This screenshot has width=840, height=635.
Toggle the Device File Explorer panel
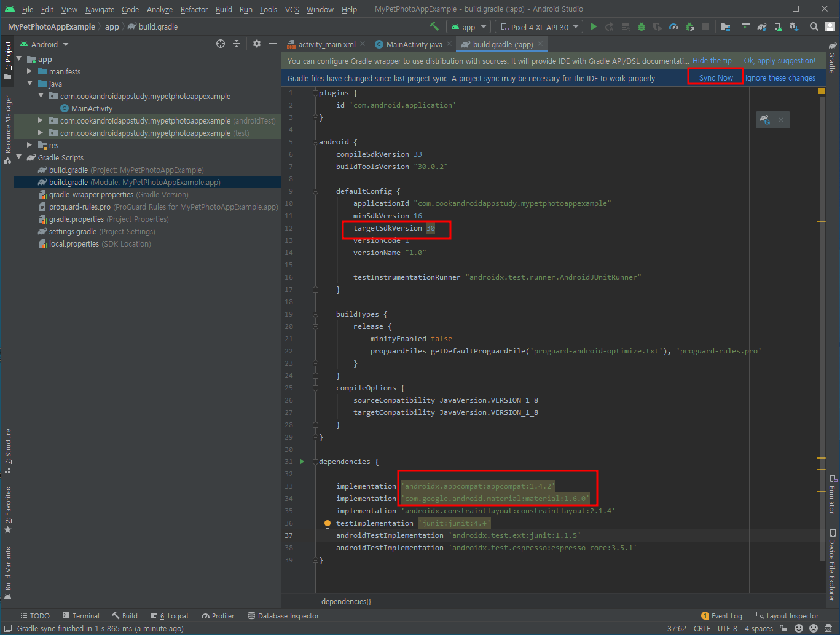832,564
